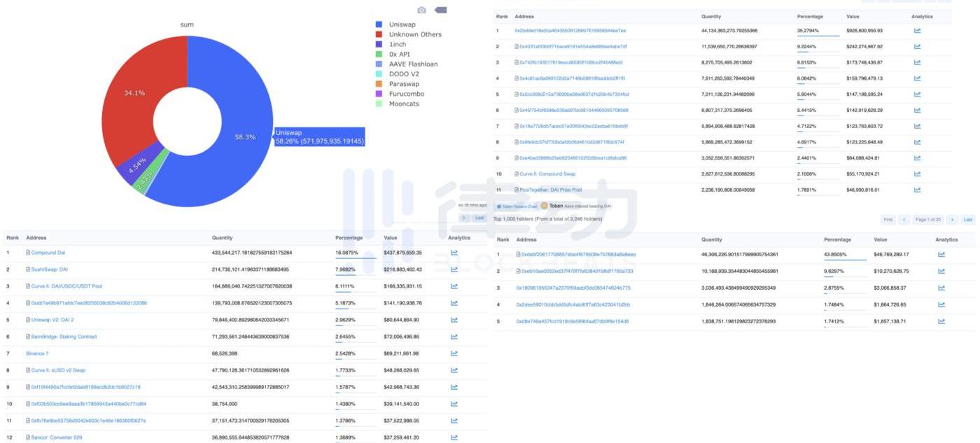980x443 pixels.
Task: Click analytics icon for 0xdebf20617 top holder
Action: point(941,254)
